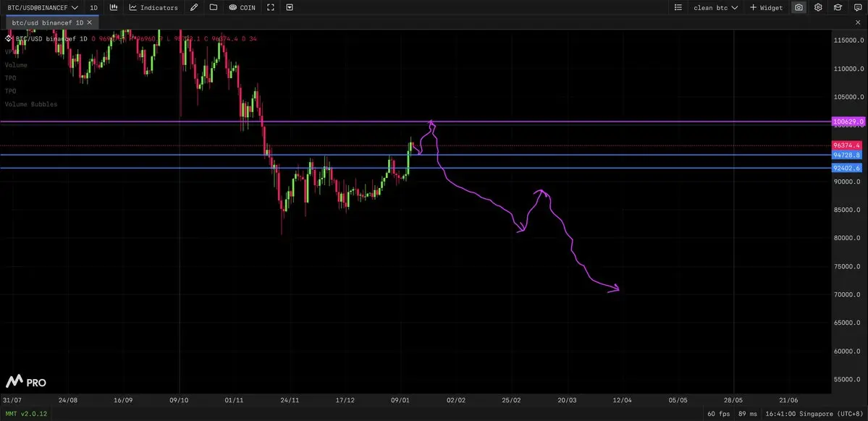Viewport: 868px width, 421px height.
Task: Open the Indicators menu
Action: [x=153, y=8]
